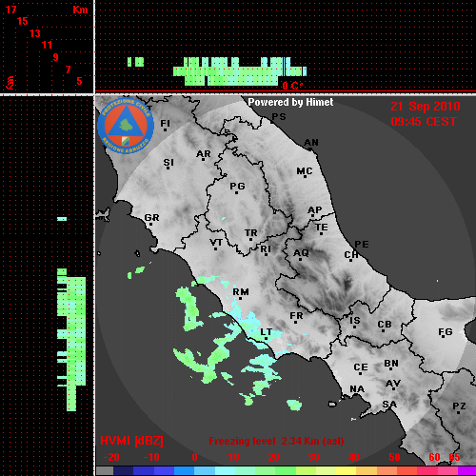Select the date '21 Sep 2010'
This screenshot has width=476, height=476.
pos(426,107)
